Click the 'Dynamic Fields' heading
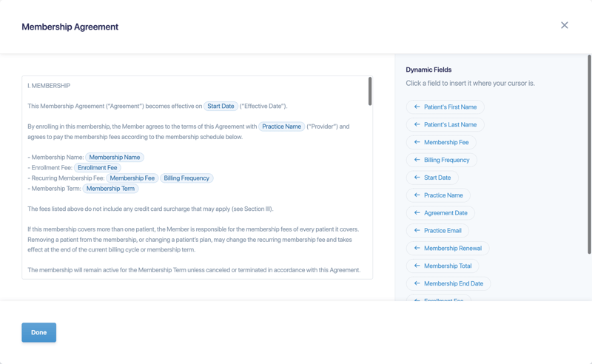This screenshot has height=364, width=592. [428, 70]
